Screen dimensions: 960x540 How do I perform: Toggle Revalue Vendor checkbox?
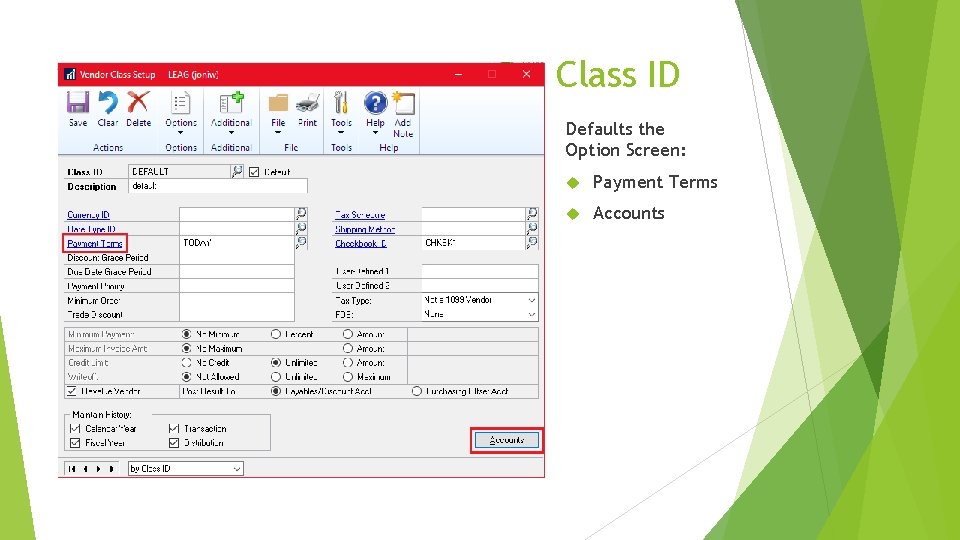(x=72, y=391)
